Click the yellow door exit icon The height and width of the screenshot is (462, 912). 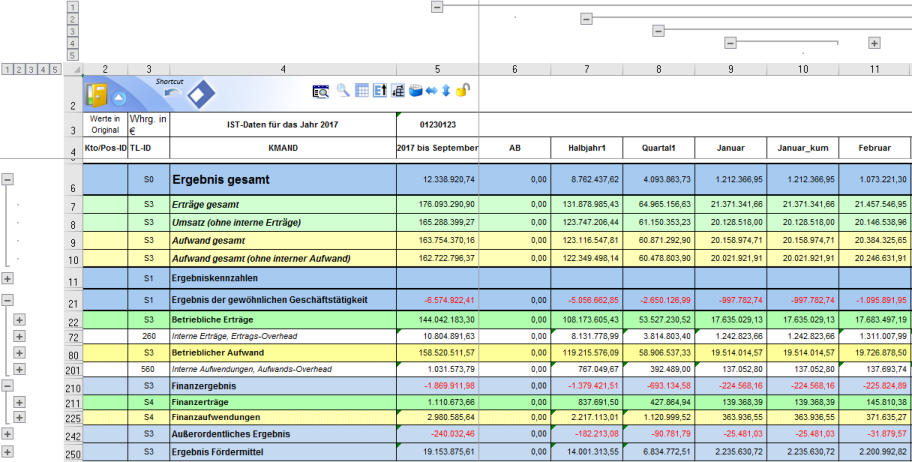tap(97, 94)
